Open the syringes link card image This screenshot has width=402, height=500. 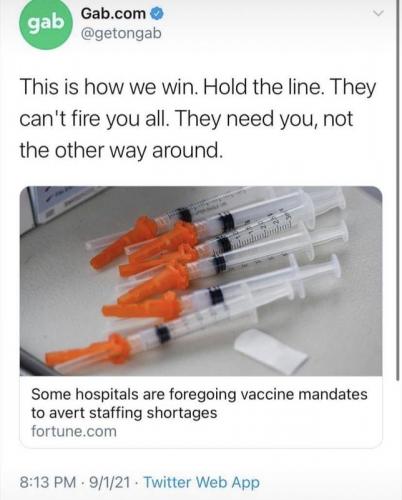201,281
